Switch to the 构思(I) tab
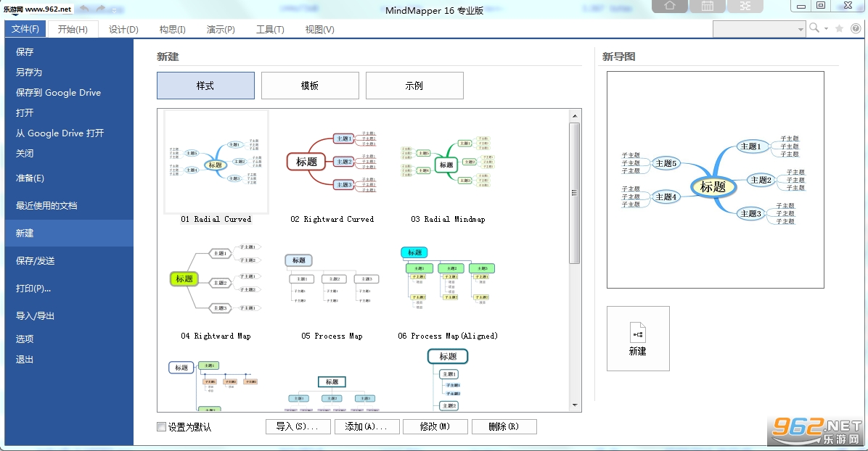The height and width of the screenshot is (451, 868). (172, 29)
